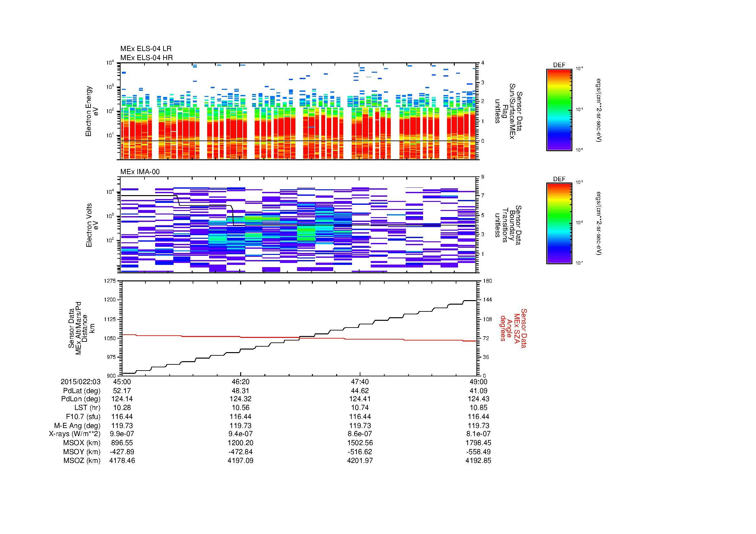756x534 pixels.
Task: Click the 'MSOY (km)' row label
Action: [x=82, y=452]
